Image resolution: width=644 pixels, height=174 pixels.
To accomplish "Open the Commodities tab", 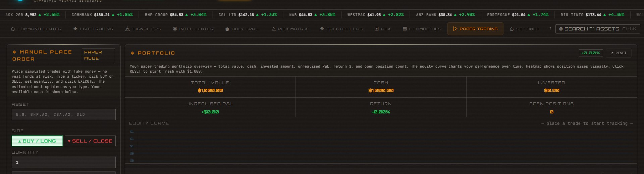I will (422, 29).
